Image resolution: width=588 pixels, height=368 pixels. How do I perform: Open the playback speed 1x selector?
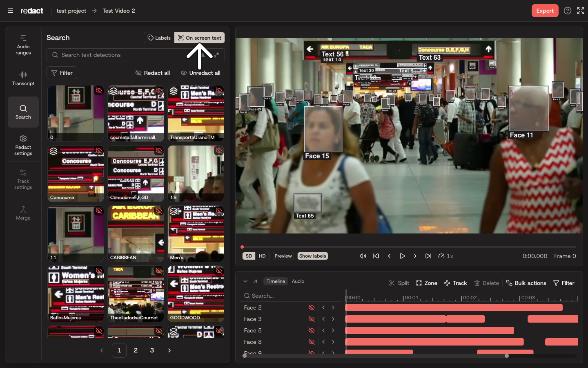(446, 256)
